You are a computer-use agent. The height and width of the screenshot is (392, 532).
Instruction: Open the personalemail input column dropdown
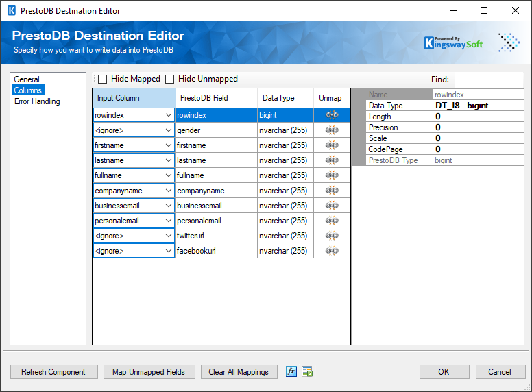[x=168, y=221]
